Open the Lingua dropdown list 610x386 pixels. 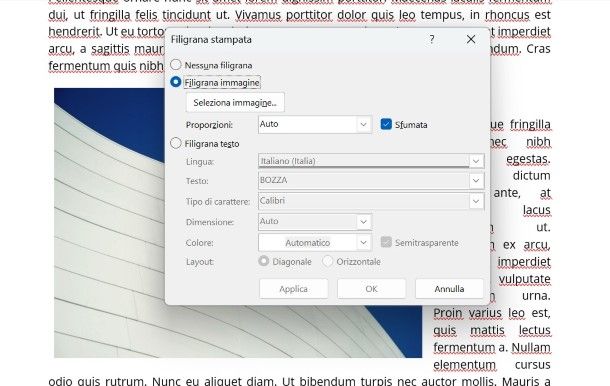click(476, 161)
